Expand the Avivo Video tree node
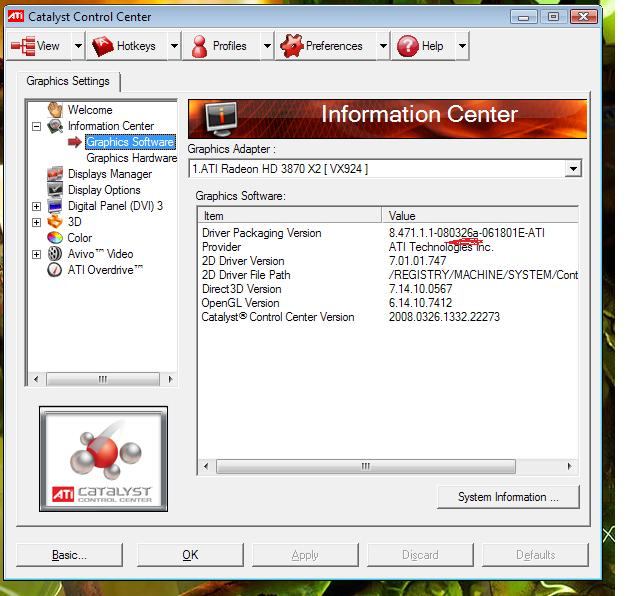The height and width of the screenshot is (596, 640). coord(36,254)
